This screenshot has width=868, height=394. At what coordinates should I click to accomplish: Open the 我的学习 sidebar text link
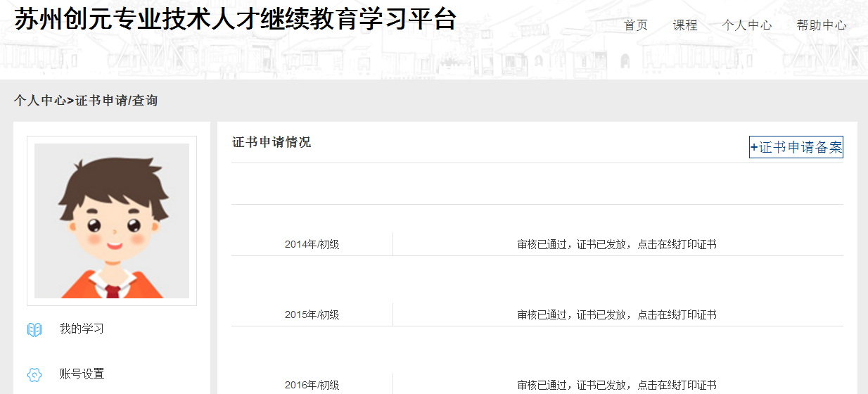(82, 329)
